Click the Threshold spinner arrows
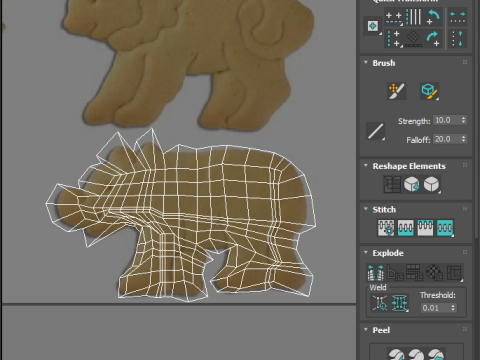 453,308
